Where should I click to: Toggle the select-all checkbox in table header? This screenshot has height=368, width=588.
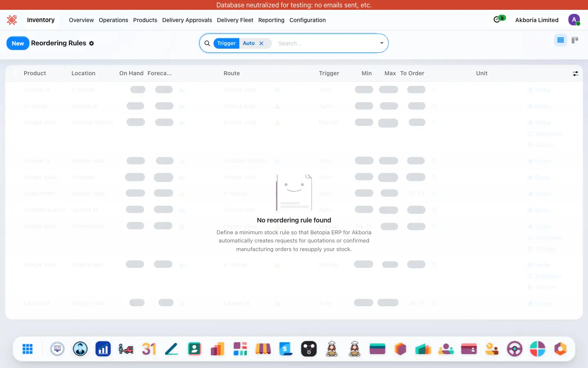(x=15, y=73)
